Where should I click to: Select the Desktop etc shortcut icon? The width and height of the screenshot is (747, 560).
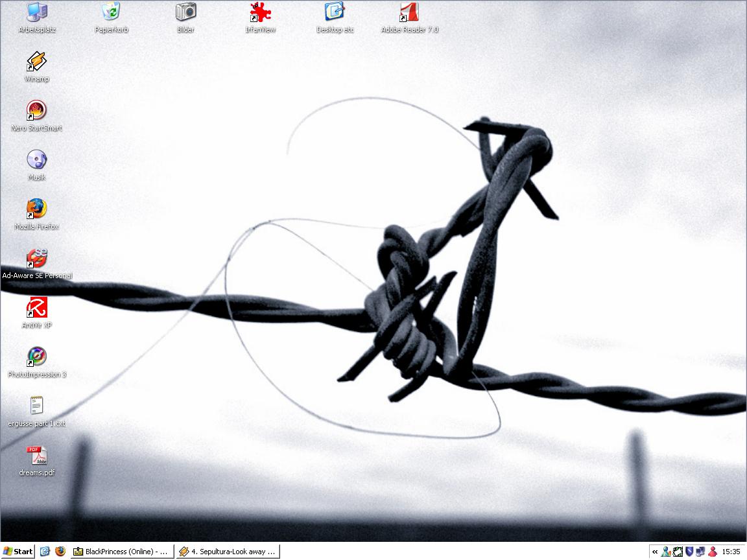point(335,12)
